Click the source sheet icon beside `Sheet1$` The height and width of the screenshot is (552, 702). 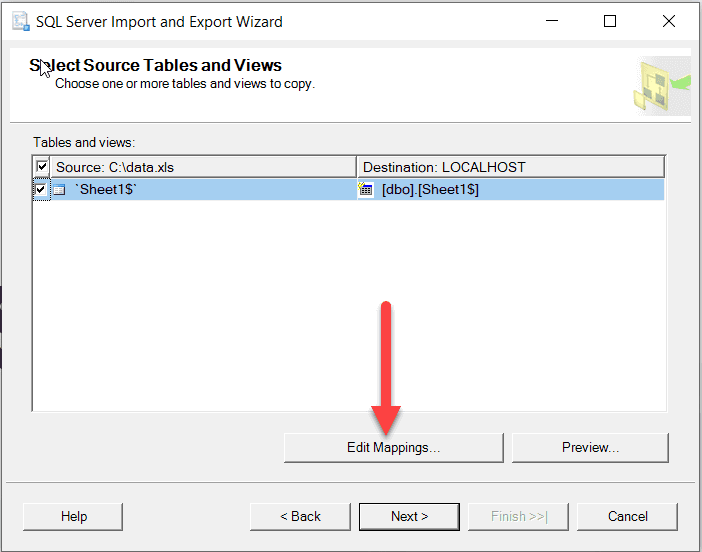point(59,190)
